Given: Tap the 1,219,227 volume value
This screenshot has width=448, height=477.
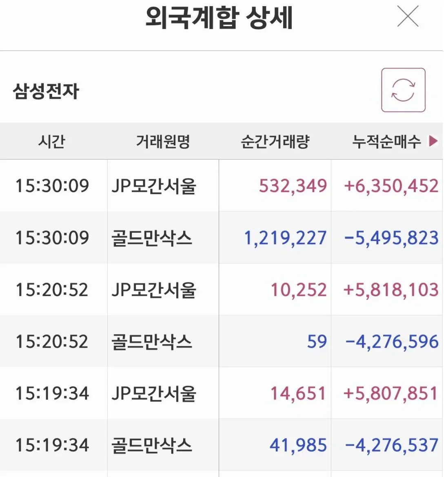Looking at the screenshot, I should coord(286,238).
